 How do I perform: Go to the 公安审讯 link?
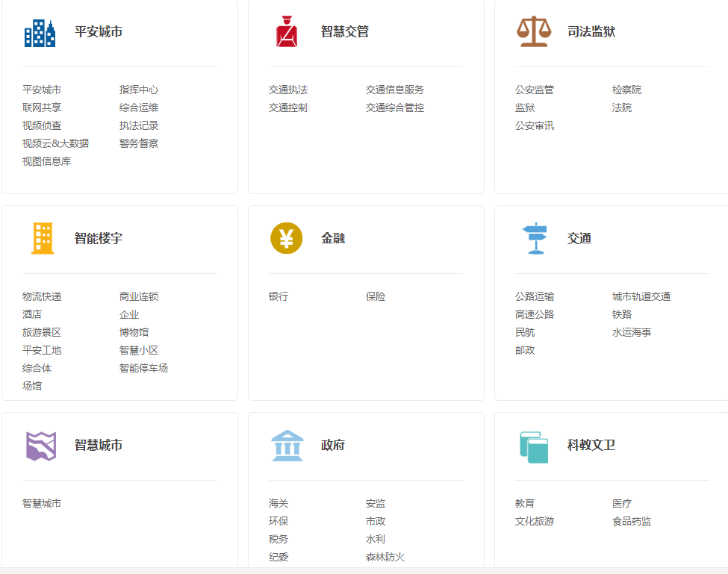click(535, 125)
